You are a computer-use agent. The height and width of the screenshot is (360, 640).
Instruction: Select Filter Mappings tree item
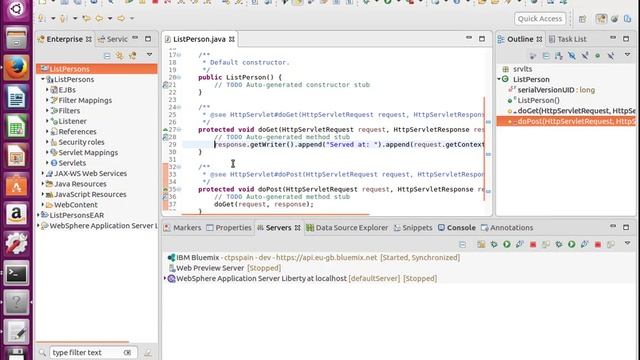81,100
